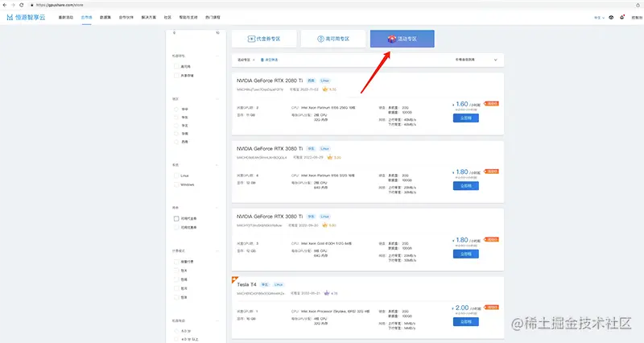Open the 合作伙伴 nav item
This screenshot has height=343, width=644.
click(126, 17)
